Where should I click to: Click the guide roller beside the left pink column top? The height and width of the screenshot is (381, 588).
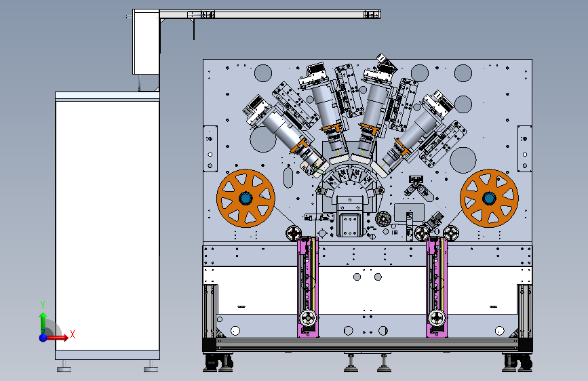point(294,233)
